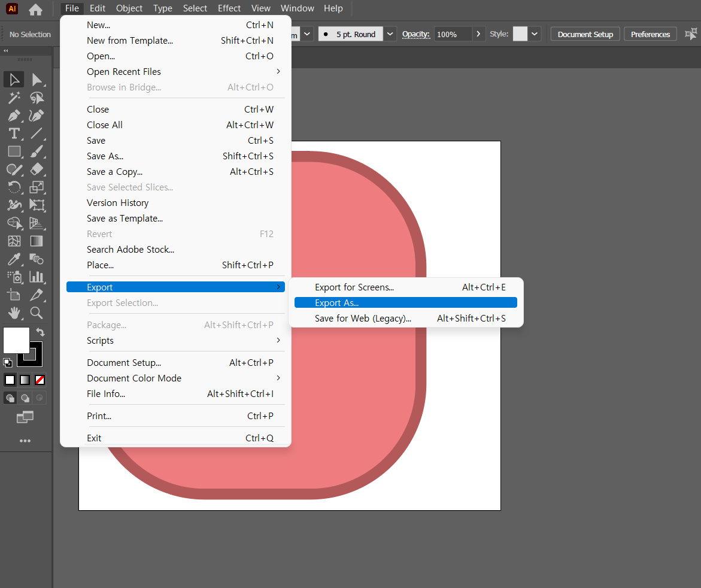Screen dimensions: 701x588
Task: Select the Blend tool
Action: 37,259
